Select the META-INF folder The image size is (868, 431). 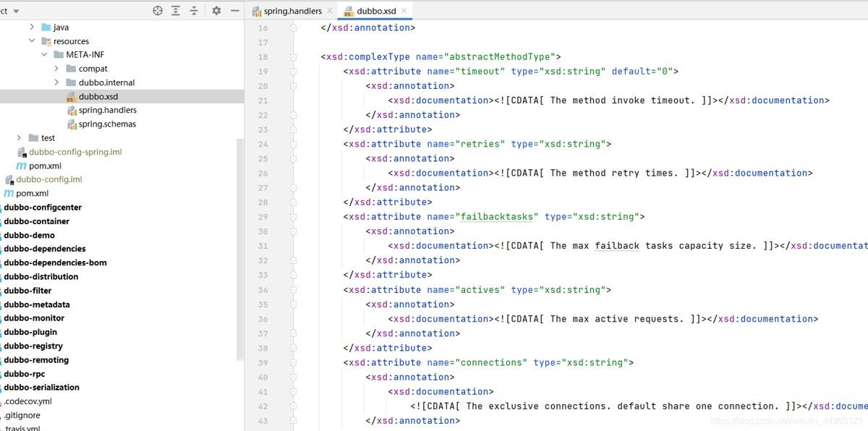tap(78, 55)
